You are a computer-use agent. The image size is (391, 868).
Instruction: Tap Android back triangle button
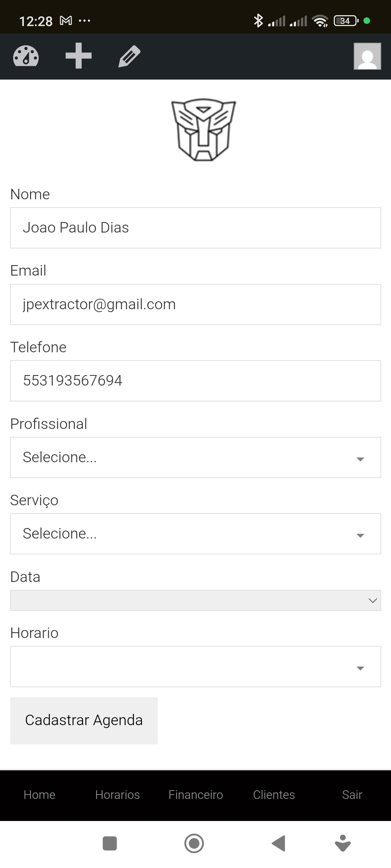click(279, 843)
